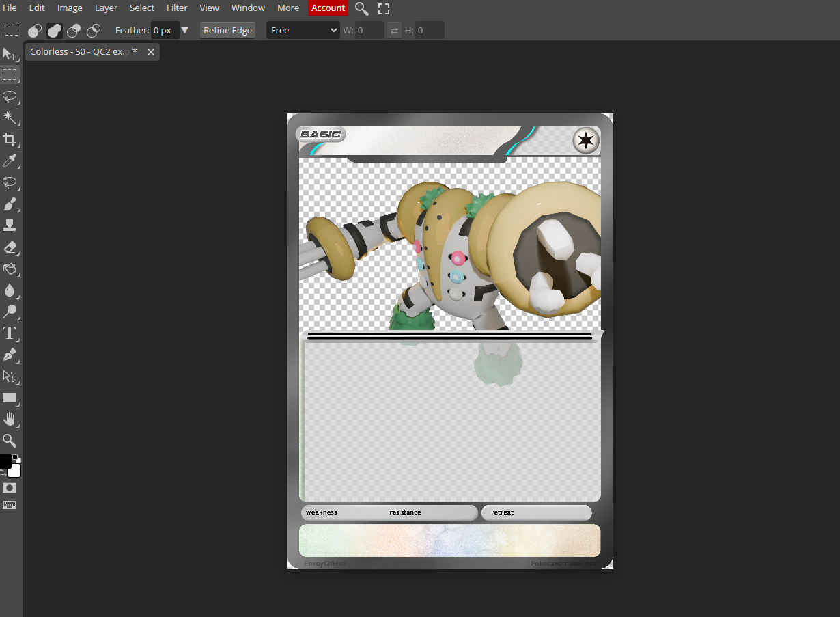This screenshot has width=840, height=617.
Task: Swap width and height values
Action: tap(394, 31)
